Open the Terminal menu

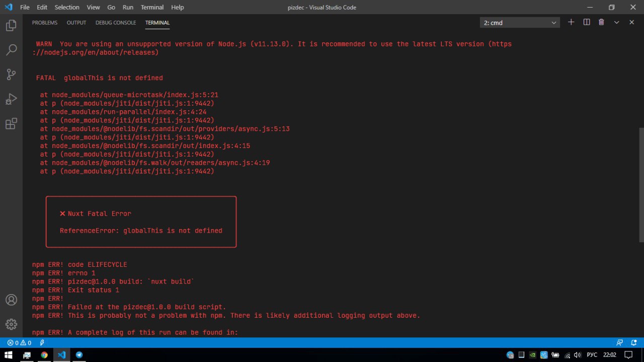click(152, 7)
